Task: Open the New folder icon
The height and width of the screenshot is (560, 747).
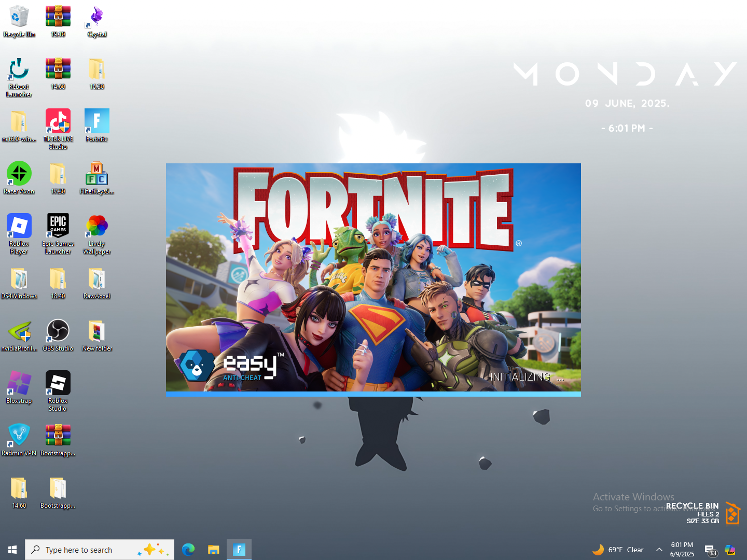Action: pyautogui.click(x=97, y=335)
